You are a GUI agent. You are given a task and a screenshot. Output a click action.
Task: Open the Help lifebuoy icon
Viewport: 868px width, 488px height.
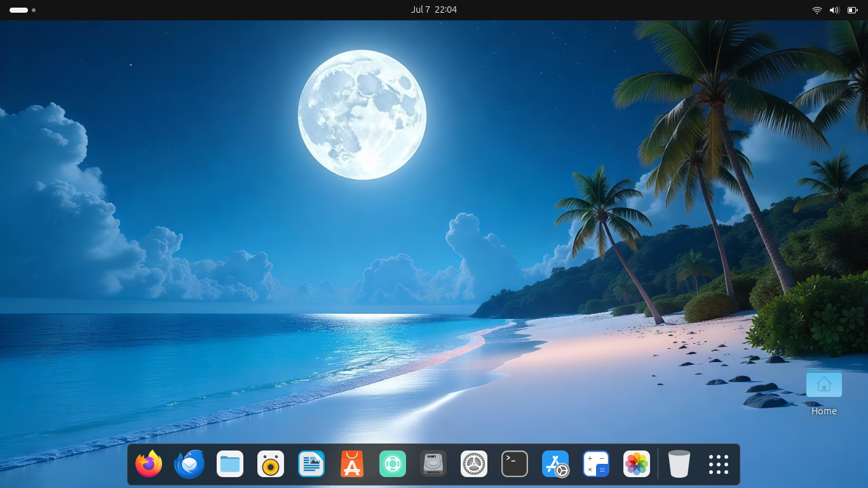393,464
